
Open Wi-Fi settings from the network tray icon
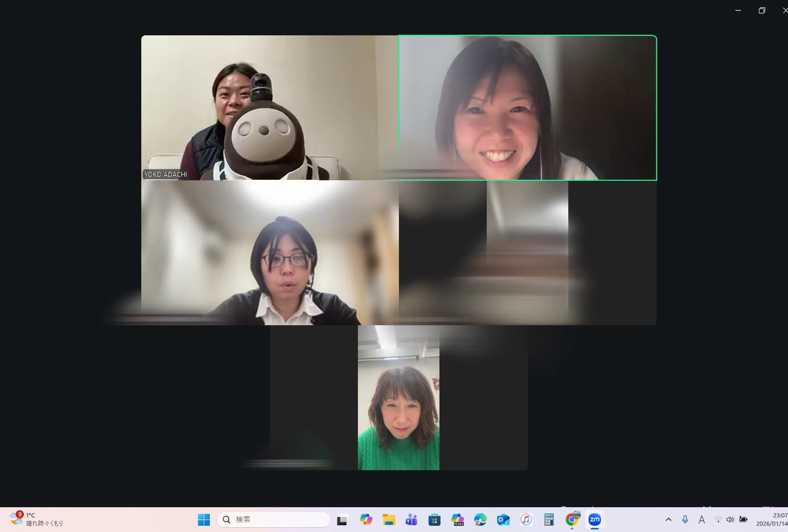pos(718,520)
